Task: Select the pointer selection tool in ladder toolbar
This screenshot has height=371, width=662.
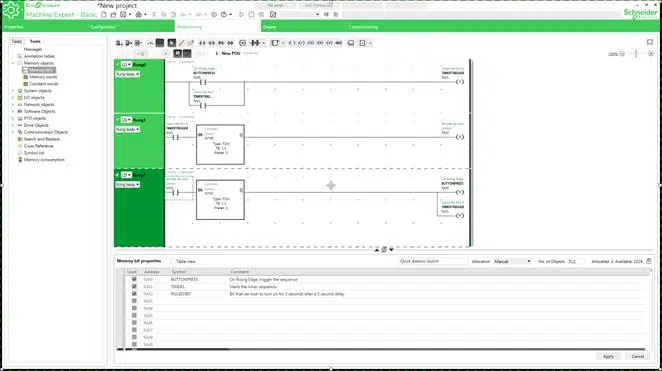Action: pos(171,43)
